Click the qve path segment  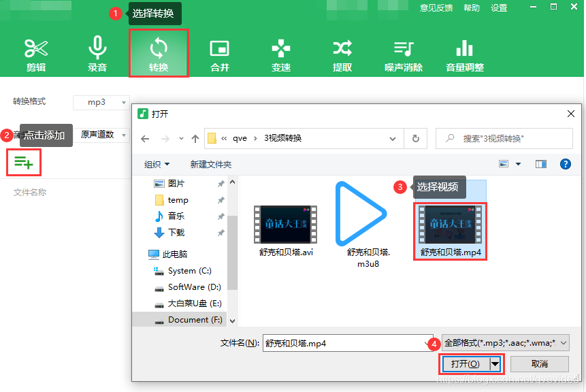click(240, 139)
